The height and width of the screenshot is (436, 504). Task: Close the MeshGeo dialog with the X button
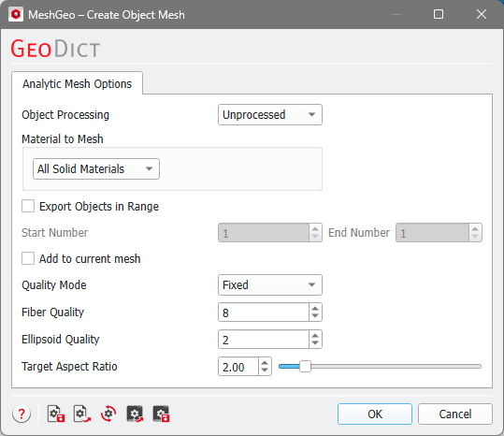point(482,14)
